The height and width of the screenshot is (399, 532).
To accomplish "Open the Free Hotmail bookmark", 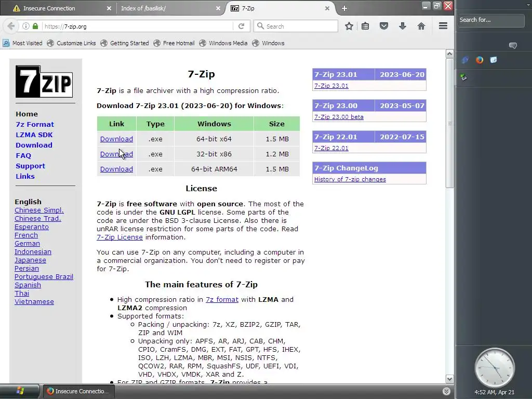I will tap(174, 43).
